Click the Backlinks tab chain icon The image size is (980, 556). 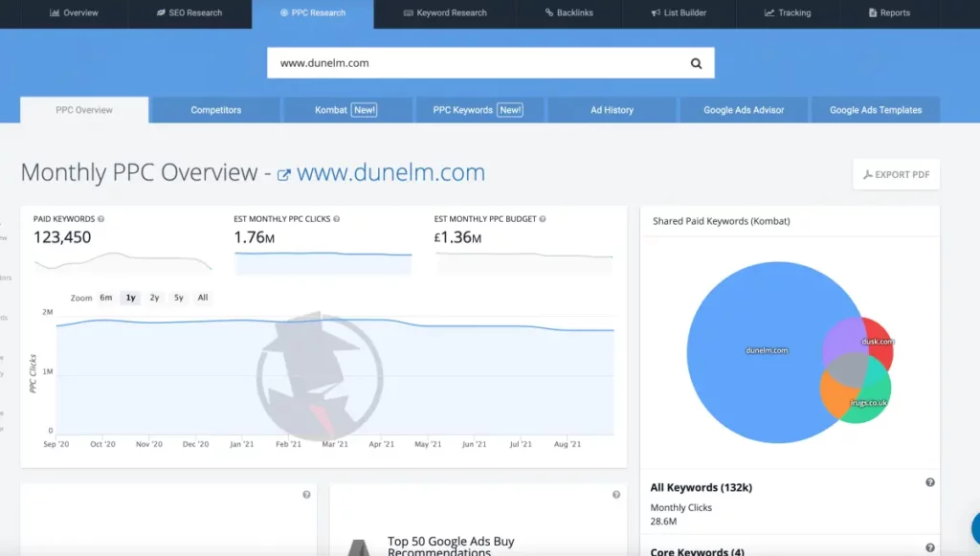pyautogui.click(x=548, y=13)
